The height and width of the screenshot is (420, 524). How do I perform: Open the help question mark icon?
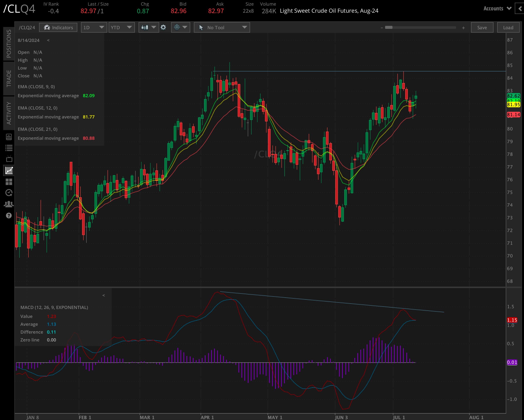point(9,216)
